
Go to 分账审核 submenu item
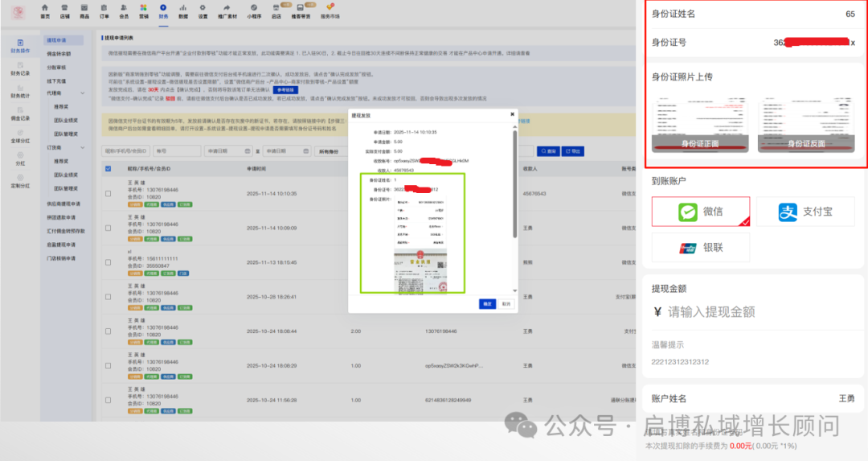(x=56, y=67)
